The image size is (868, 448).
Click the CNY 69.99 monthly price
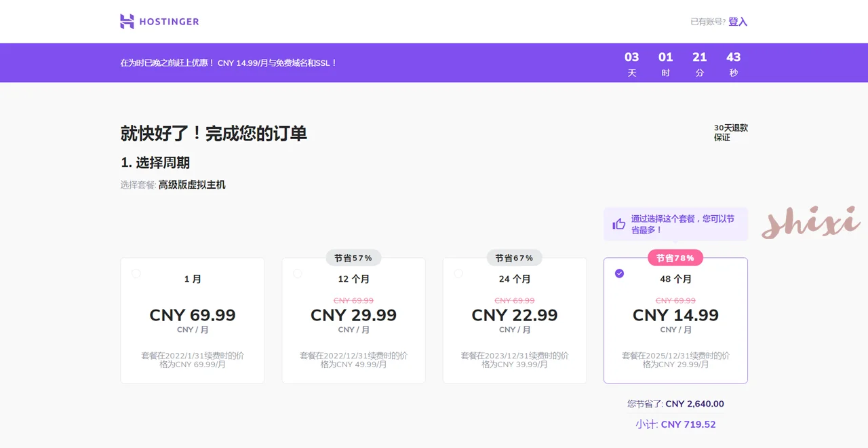click(193, 315)
